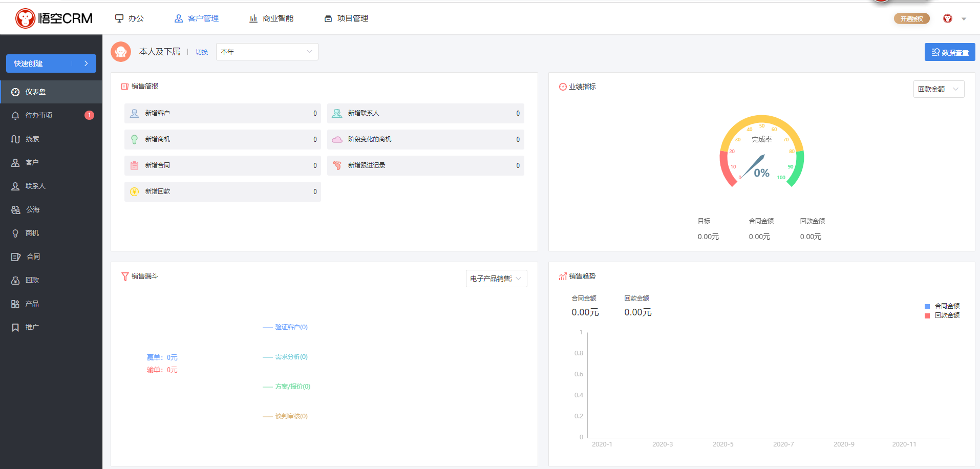Click the 新增回款 yen coin icon
Viewport: 980px width, 469px height.
pos(134,192)
